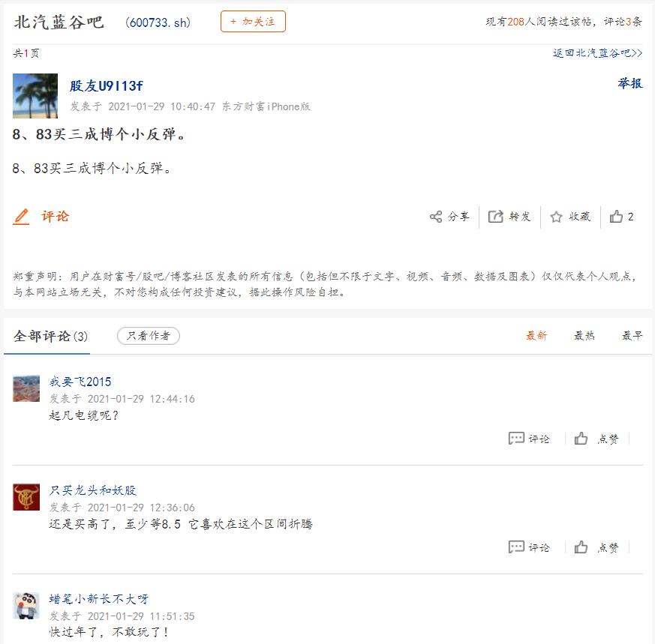Report the post via 举报 link
Image resolution: width=655 pixels, height=644 pixels.
coord(630,83)
